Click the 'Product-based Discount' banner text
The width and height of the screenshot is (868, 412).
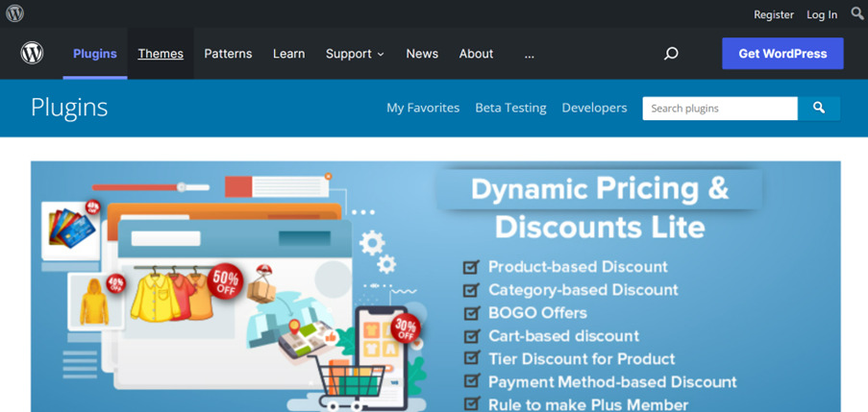tap(578, 267)
